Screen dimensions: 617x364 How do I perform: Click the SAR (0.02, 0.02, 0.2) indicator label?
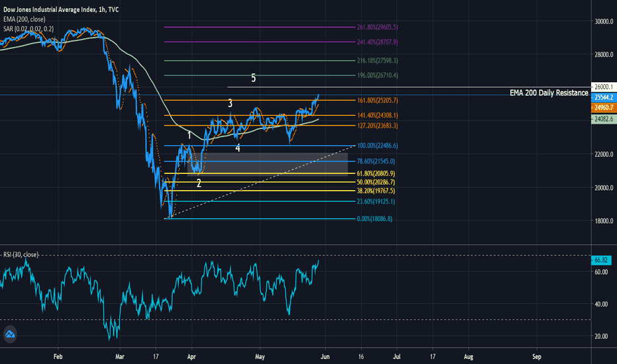click(x=28, y=28)
